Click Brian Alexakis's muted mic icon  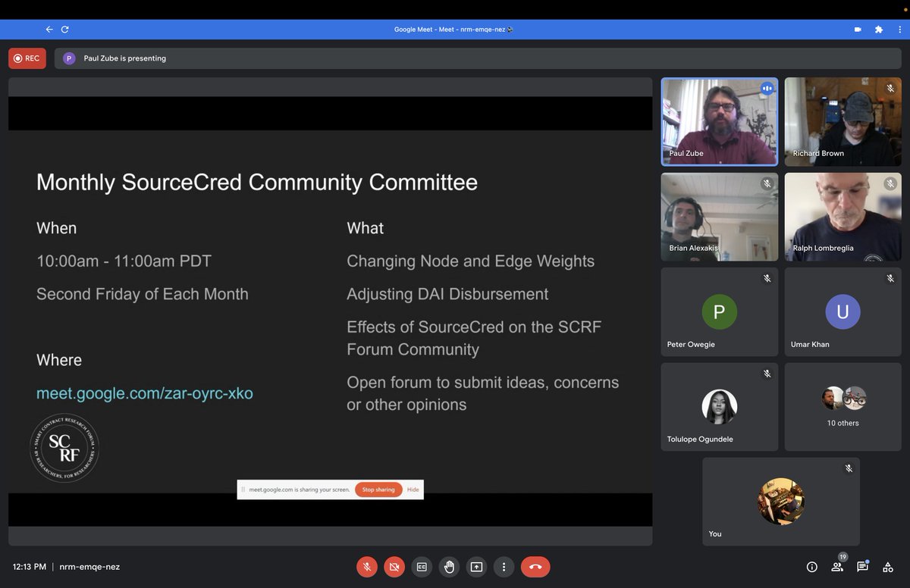767,183
